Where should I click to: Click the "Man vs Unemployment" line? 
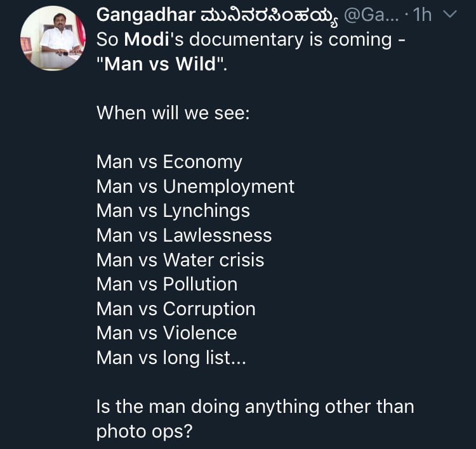coord(195,186)
